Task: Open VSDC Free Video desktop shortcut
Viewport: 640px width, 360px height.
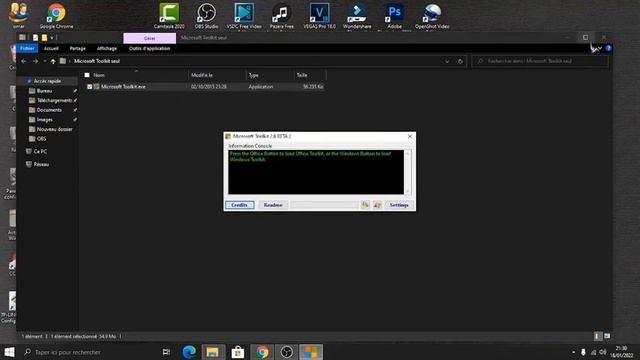Action: click(x=244, y=16)
